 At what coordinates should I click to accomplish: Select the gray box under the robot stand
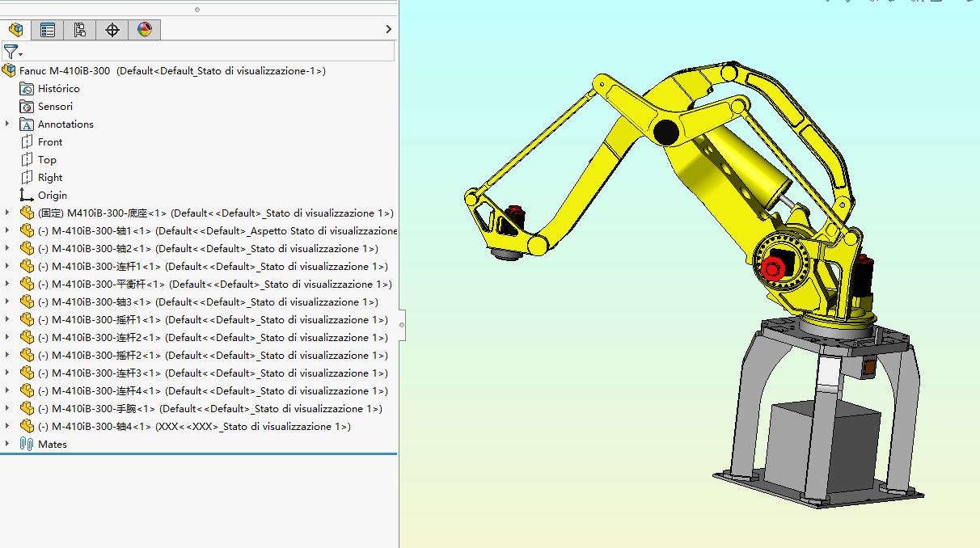825,449
